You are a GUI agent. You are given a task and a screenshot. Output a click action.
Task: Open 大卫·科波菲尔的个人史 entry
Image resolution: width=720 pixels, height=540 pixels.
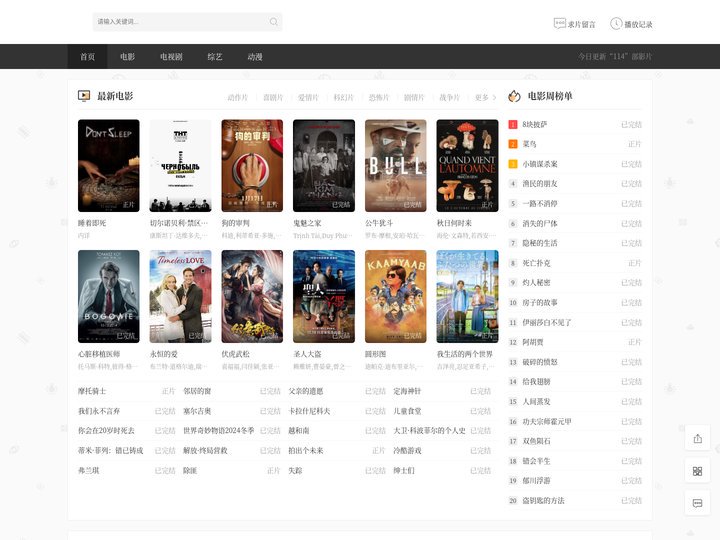point(429,431)
